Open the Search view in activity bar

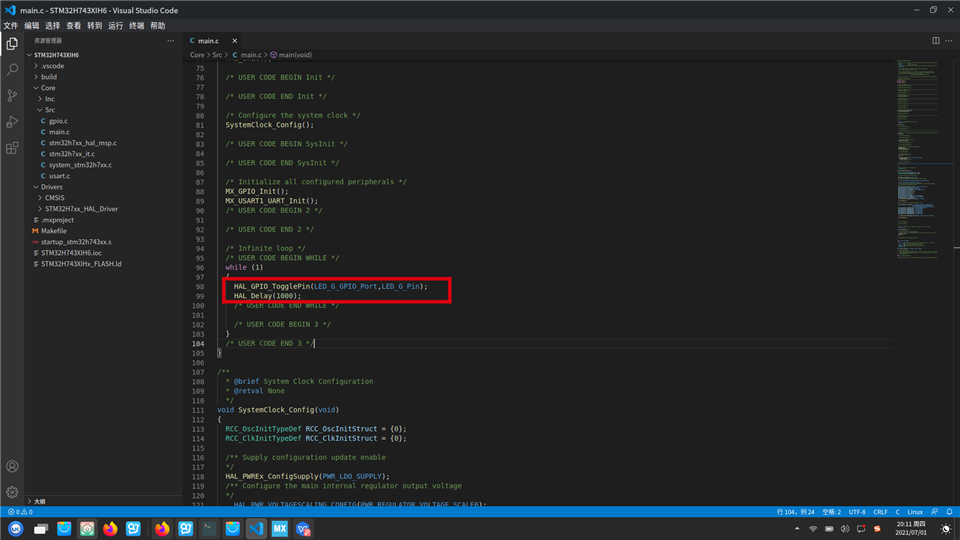[x=12, y=69]
